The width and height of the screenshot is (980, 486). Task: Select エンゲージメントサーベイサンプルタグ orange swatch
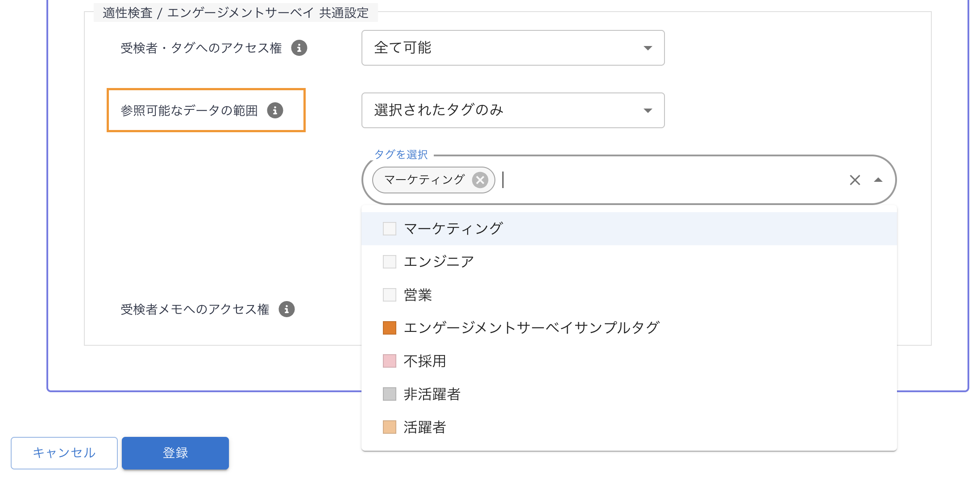tap(390, 328)
